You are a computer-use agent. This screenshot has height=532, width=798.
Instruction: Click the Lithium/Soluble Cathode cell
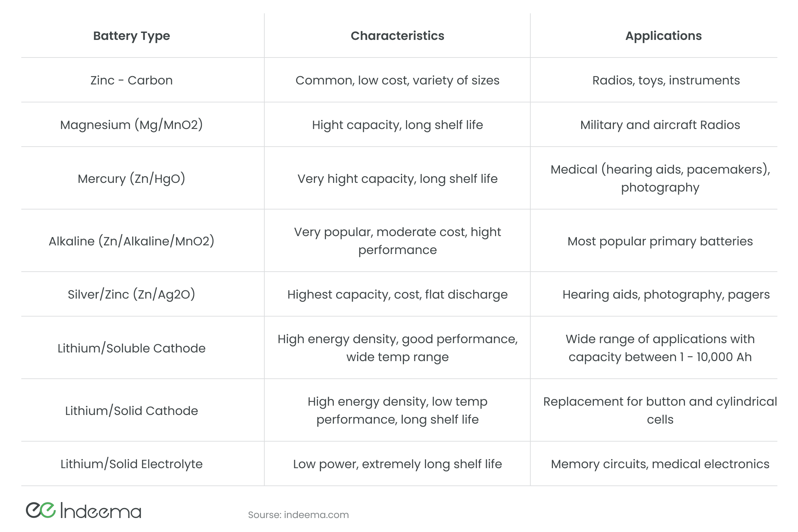point(131,348)
